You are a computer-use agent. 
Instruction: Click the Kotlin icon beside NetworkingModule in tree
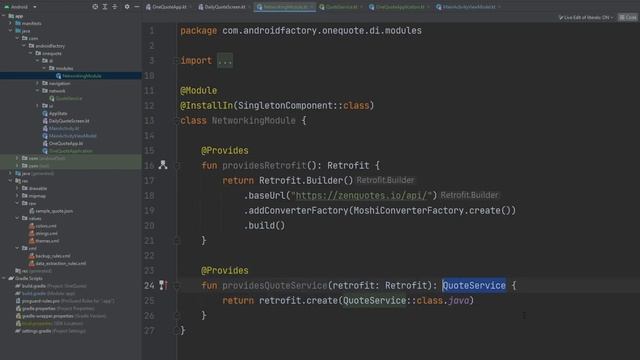pyautogui.click(x=58, y=76)
